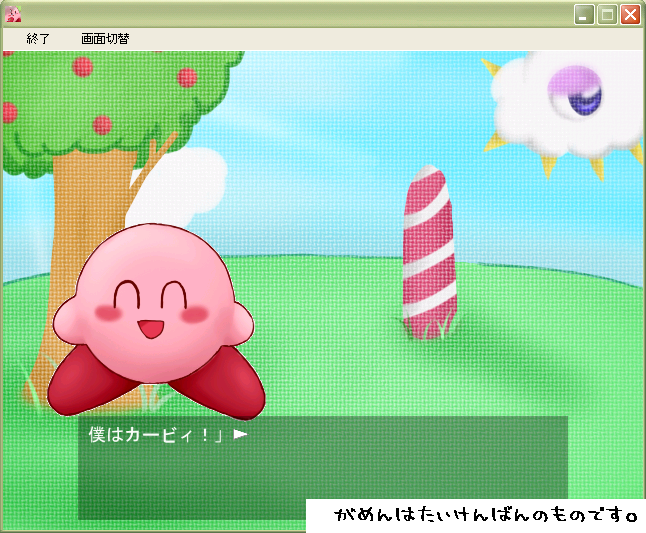Click the pink app icon in title bar

(x=13, y=14)
